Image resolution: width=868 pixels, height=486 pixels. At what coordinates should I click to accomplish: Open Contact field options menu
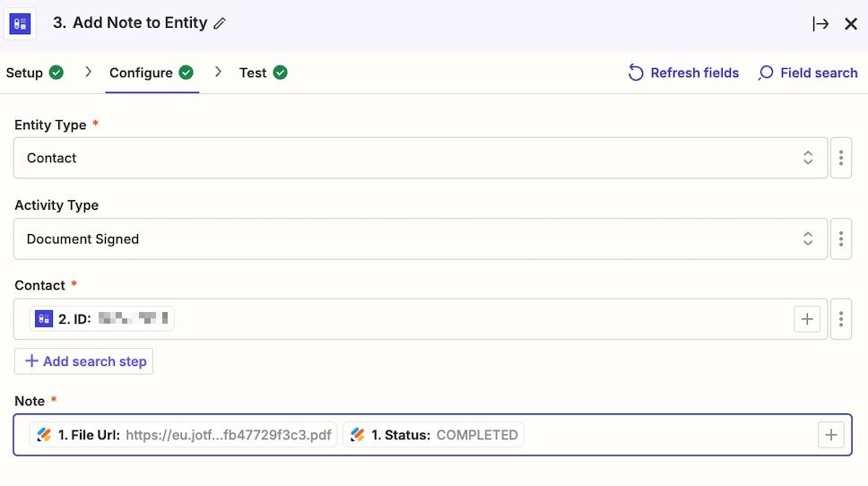pyautogui.click(x=841, y=319)
